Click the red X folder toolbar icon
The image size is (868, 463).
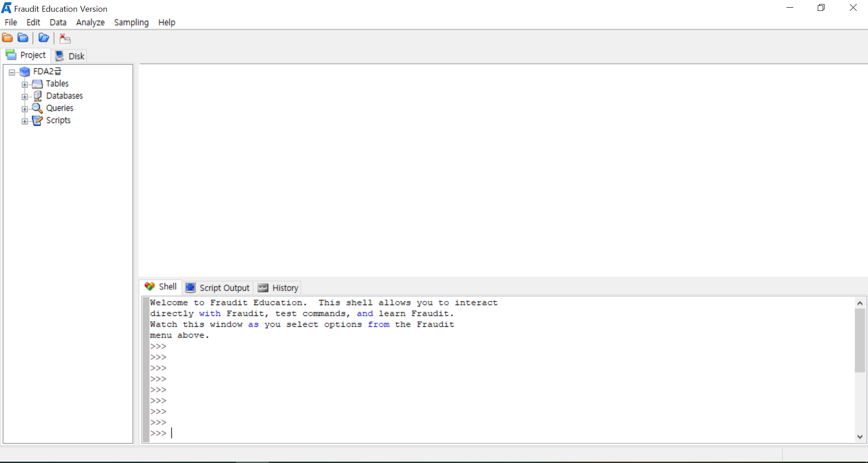(65, 38)
